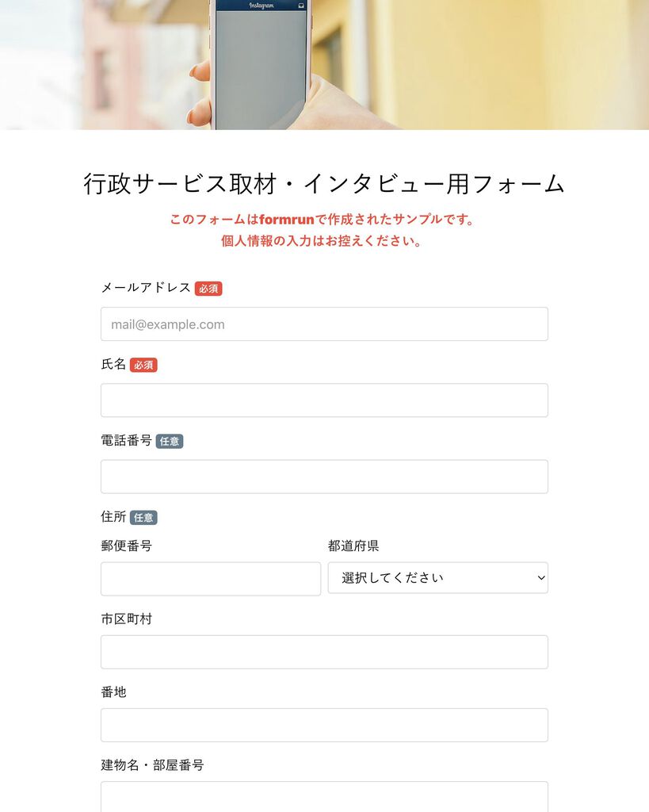Click the 郵便番号 postal code input field
The image size is (649, 812).
[211, 579]
